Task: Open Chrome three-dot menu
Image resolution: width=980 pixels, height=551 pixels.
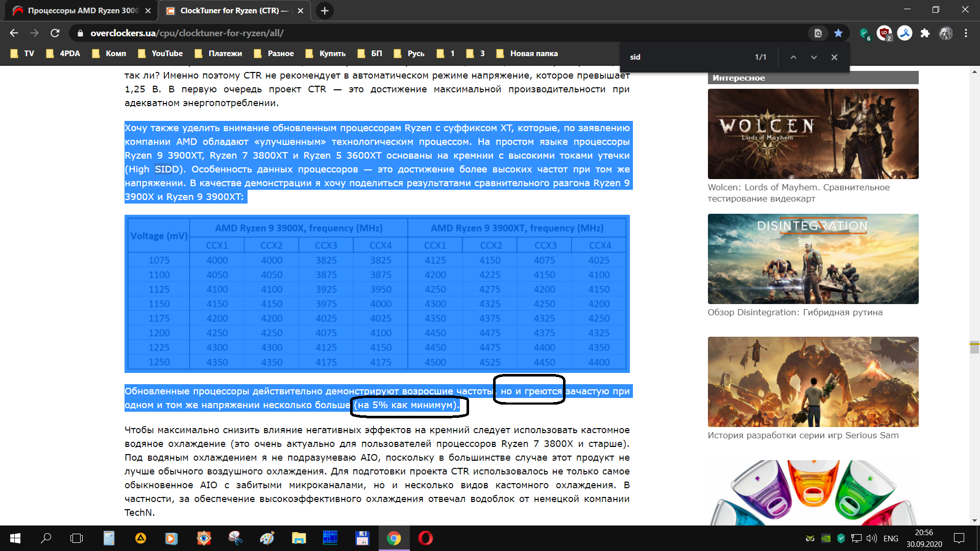Action: [966, 33]
